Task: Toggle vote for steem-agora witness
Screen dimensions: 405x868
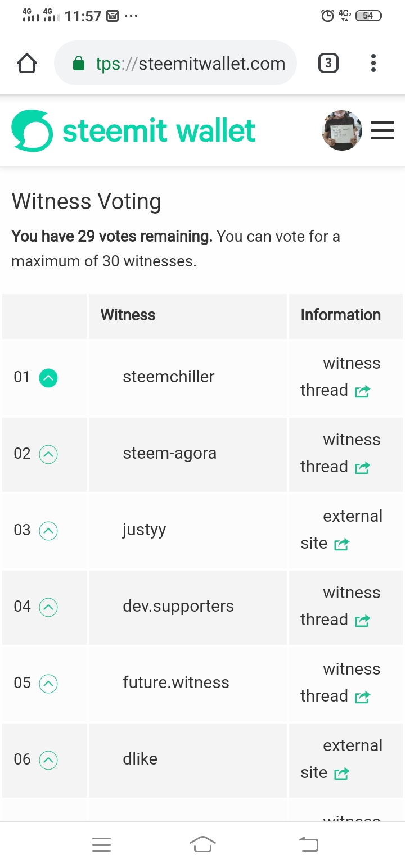Action: (48, 454)
